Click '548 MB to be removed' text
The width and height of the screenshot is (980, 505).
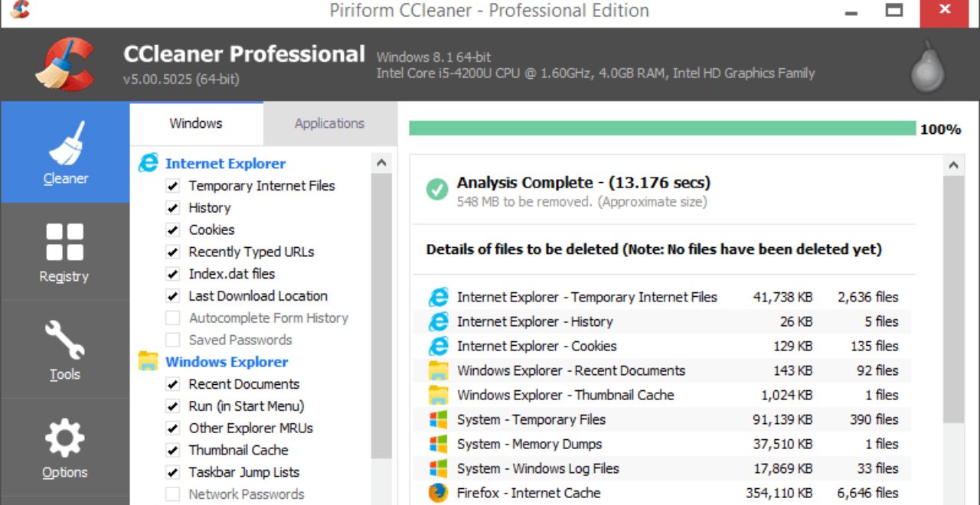(524, 202)
